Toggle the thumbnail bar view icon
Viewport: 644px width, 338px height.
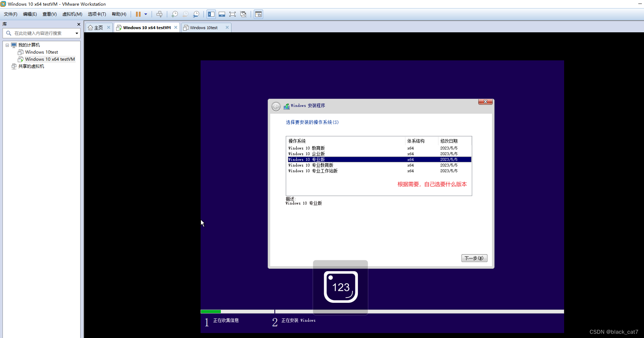pyautogui.click(x=222, y=14)
